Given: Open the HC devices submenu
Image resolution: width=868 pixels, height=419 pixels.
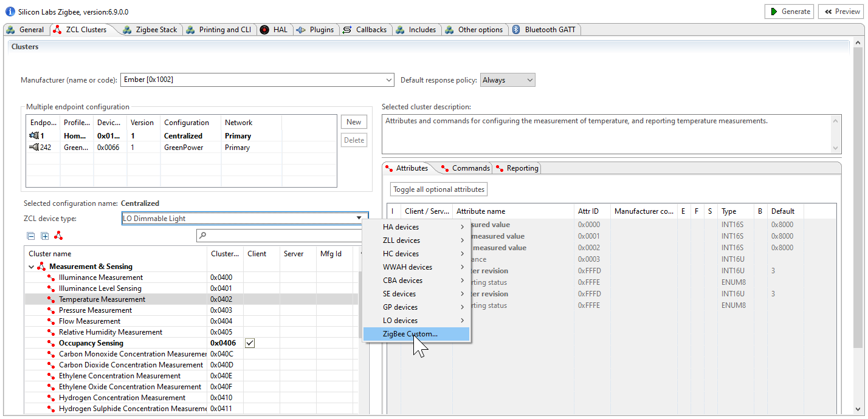Looking at the screenshot, I should pos(416,254).
